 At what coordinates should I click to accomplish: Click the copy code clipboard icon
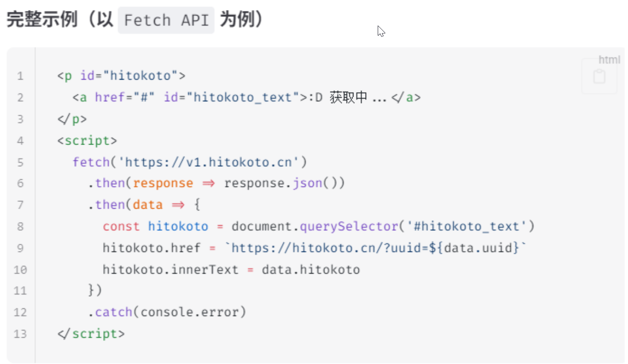tap(599, 77)
